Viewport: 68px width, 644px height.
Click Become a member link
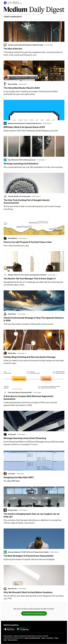coord(17,4)
